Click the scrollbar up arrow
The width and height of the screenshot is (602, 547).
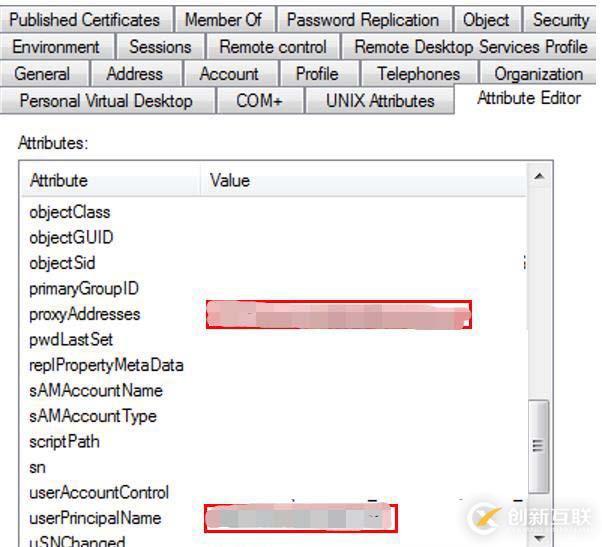tap(539, 176)
